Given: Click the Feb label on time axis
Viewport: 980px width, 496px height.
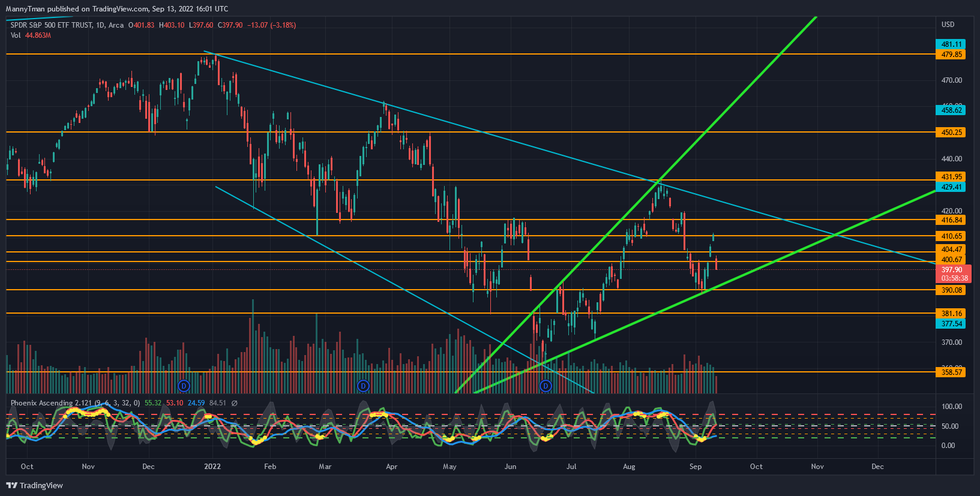Looking at the screenshot, I should [270, 467].
